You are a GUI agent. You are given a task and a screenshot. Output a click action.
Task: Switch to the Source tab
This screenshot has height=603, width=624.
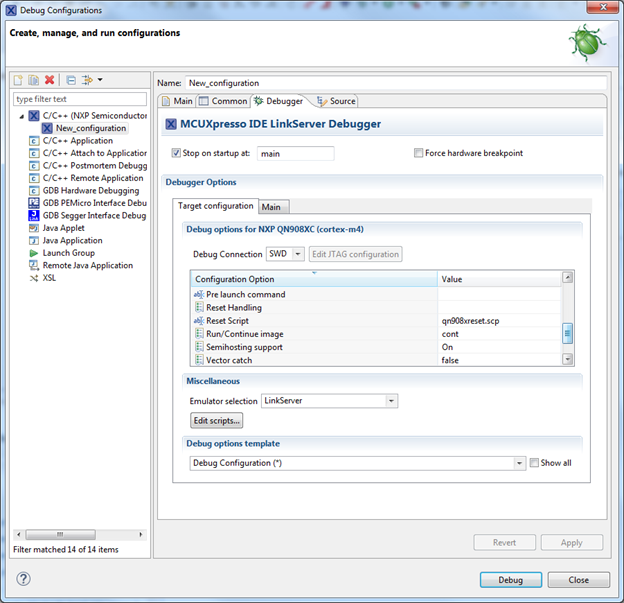336,101
